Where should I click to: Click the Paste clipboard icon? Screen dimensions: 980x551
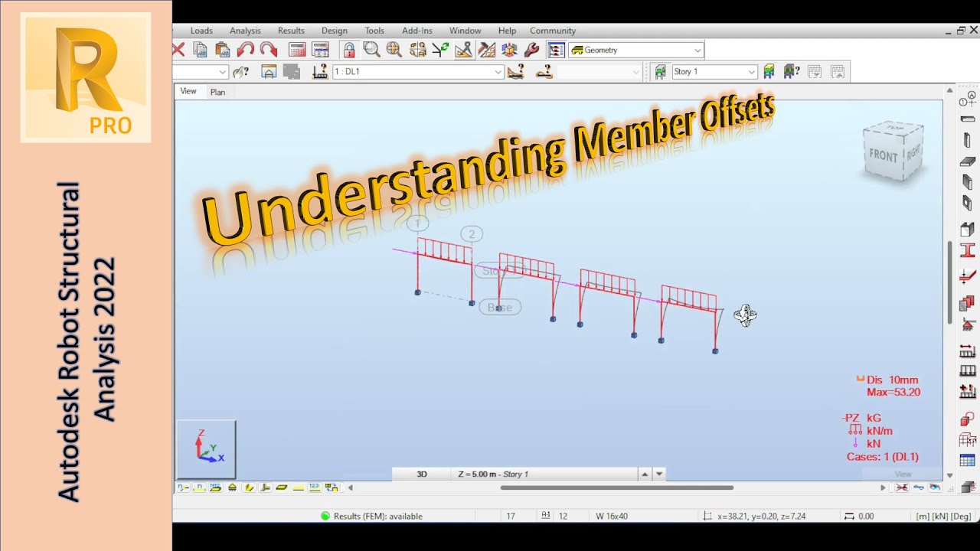point(223,50)
